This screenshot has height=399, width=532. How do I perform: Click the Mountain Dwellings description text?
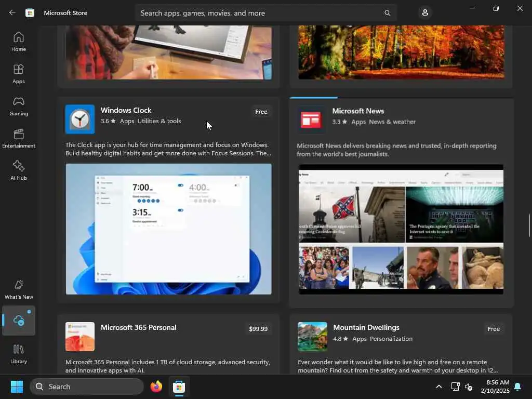click(398, 366)
